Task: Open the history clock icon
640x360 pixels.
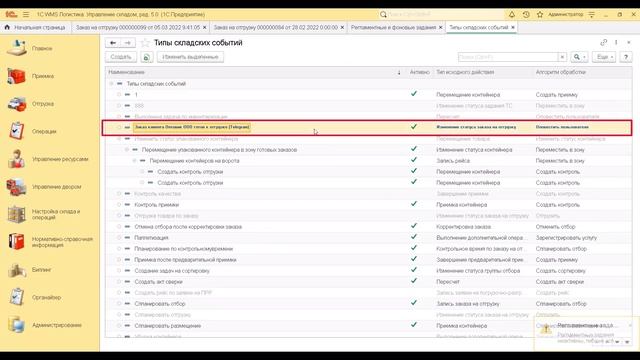Action: pos(526,14)
